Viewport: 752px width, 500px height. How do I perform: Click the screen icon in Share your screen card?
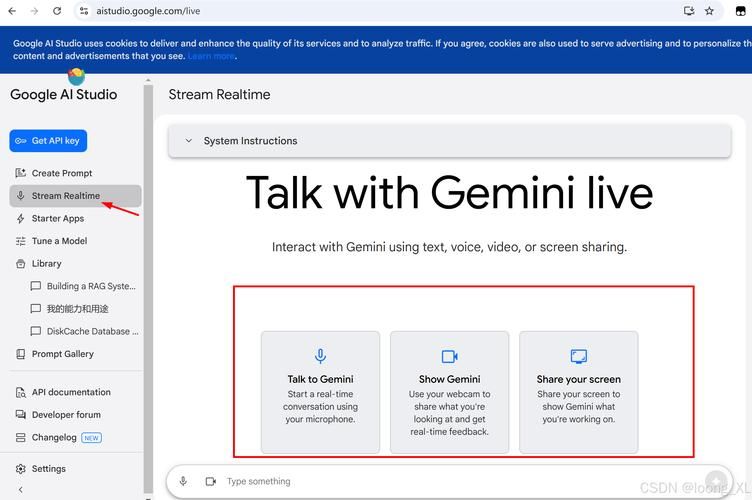[578, 356]
